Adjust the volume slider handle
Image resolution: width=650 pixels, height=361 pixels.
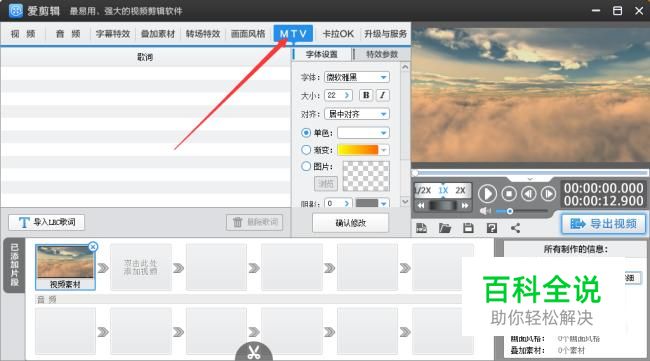[x=510, y=211]
